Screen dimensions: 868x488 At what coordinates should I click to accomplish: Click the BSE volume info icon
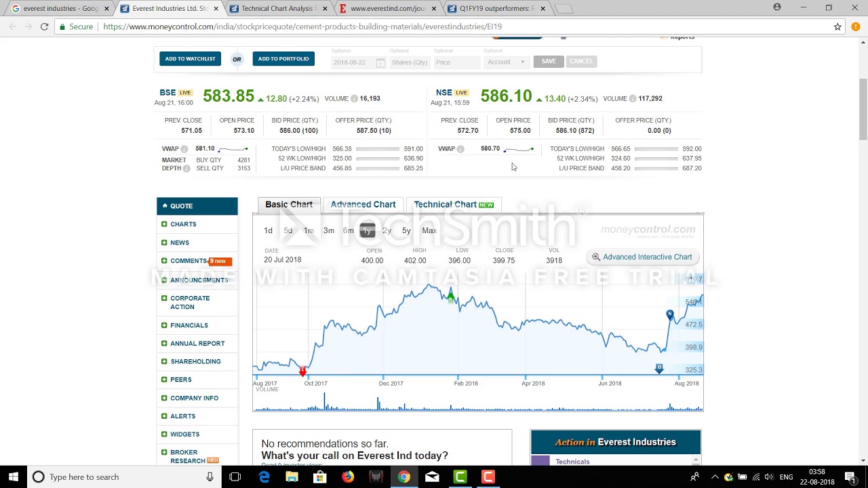(x=354, y=99)
